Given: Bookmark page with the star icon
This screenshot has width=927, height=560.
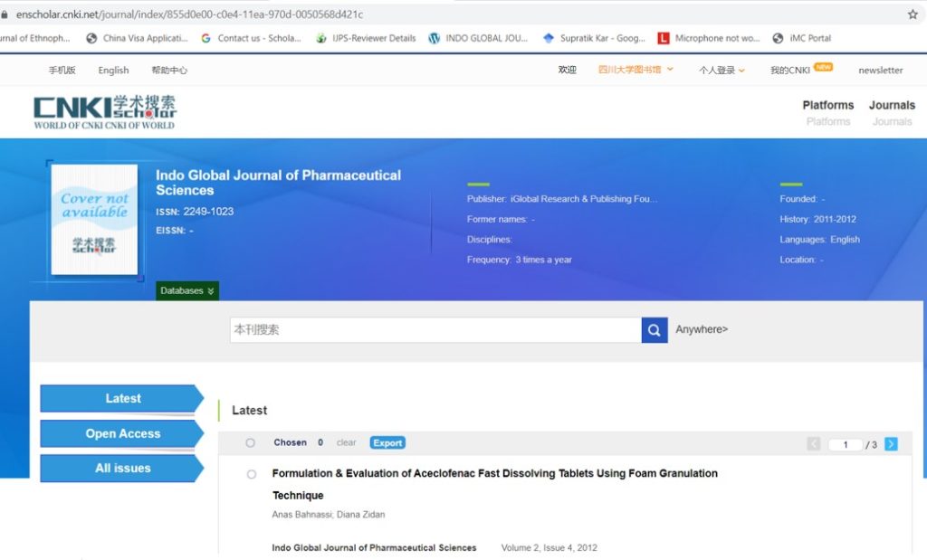Looking at the screenshot, I should coord(913,14).
